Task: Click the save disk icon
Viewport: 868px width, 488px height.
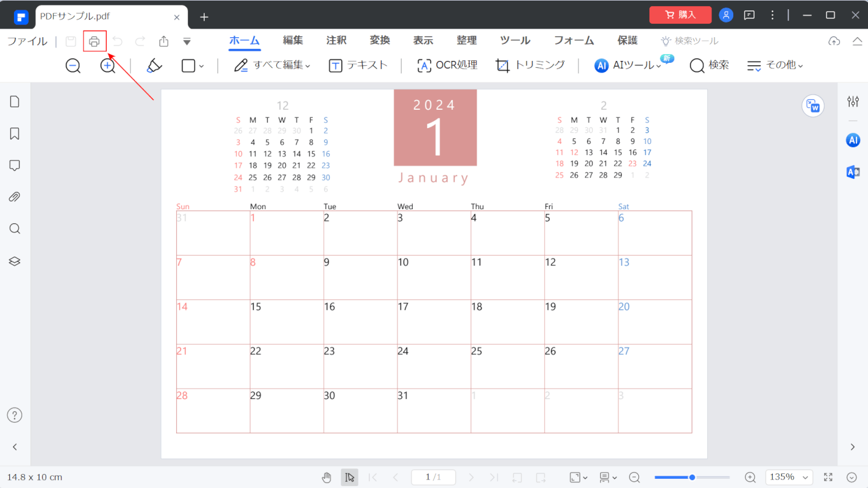Action: click(71, 41)
